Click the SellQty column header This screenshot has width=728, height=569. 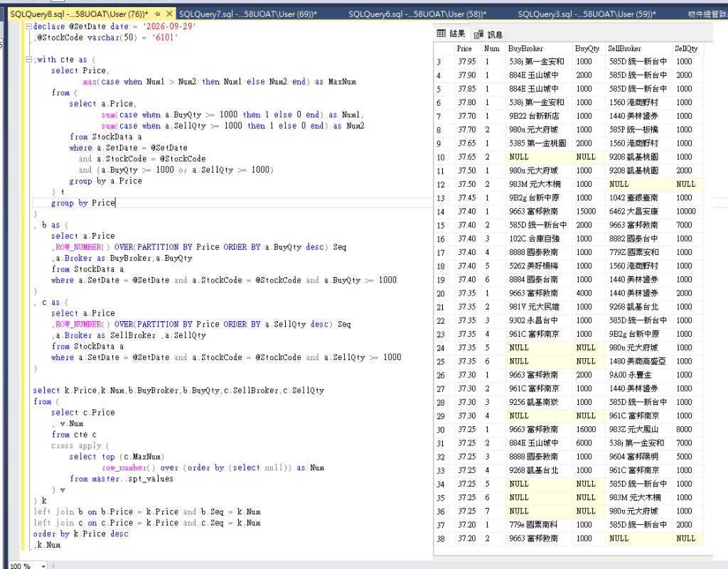coord(686,49)
